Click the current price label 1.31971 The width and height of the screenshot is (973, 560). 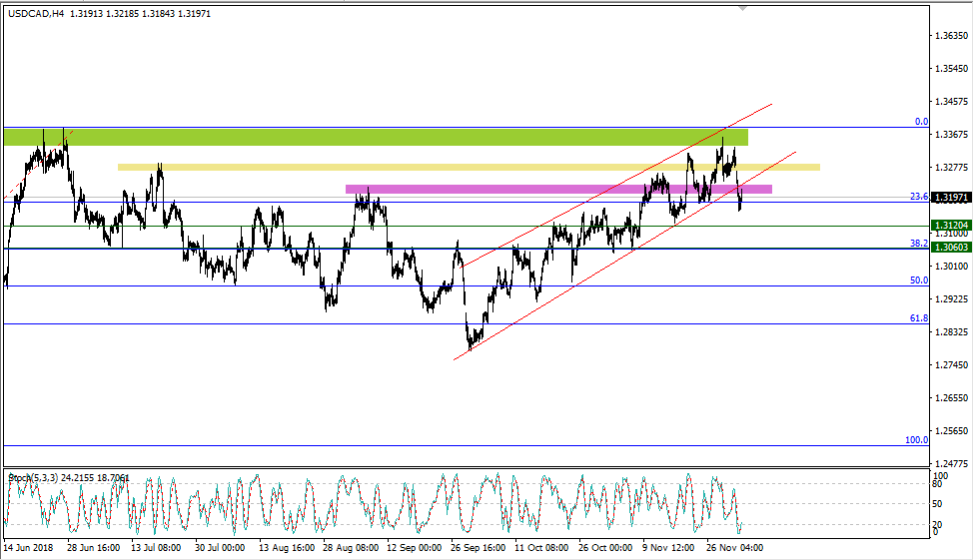tap(951, 198)
